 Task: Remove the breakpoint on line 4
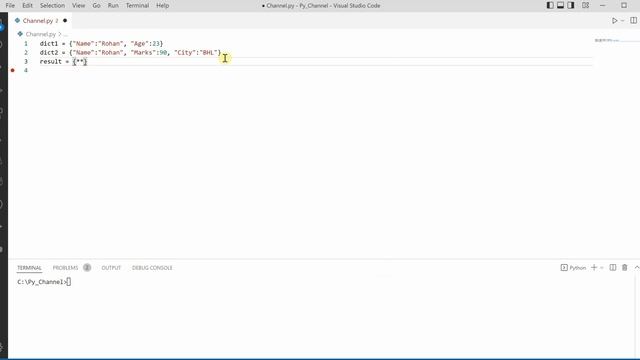click(13, 70)
